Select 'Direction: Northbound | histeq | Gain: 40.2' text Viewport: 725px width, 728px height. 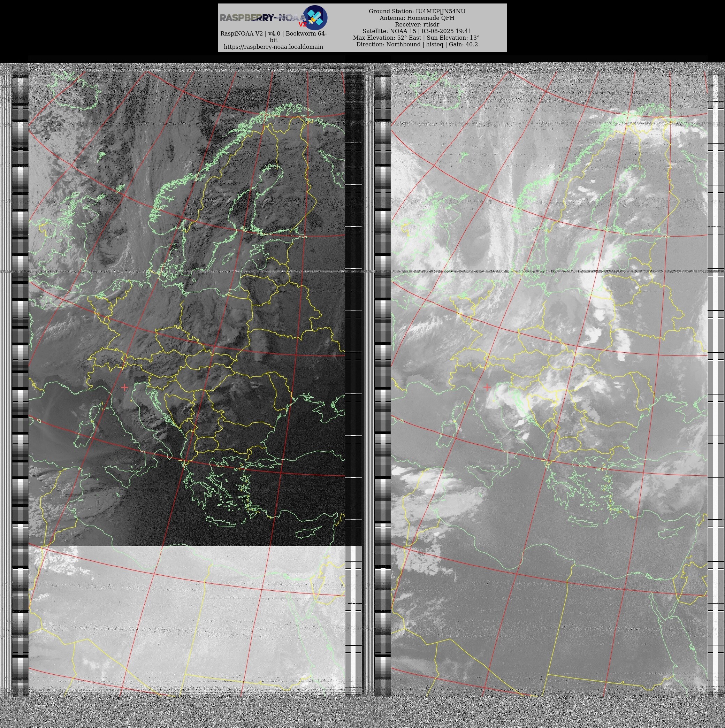pyautogui.click(x=417, y=45)
